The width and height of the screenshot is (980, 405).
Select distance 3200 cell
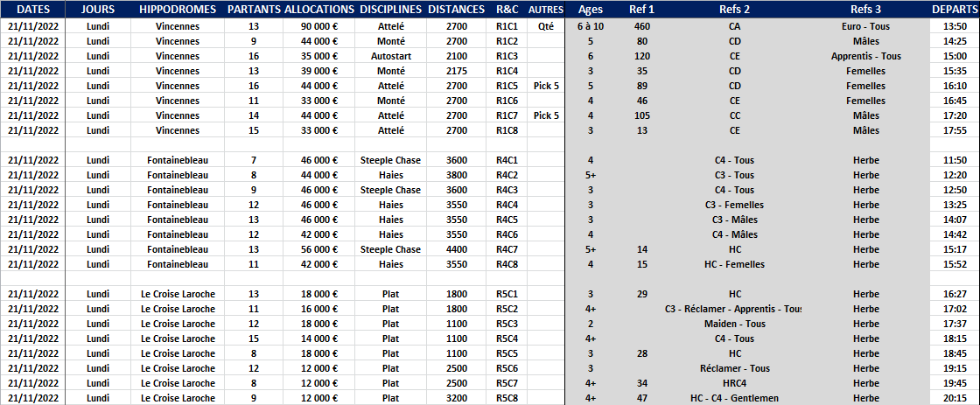coord(457,398)
